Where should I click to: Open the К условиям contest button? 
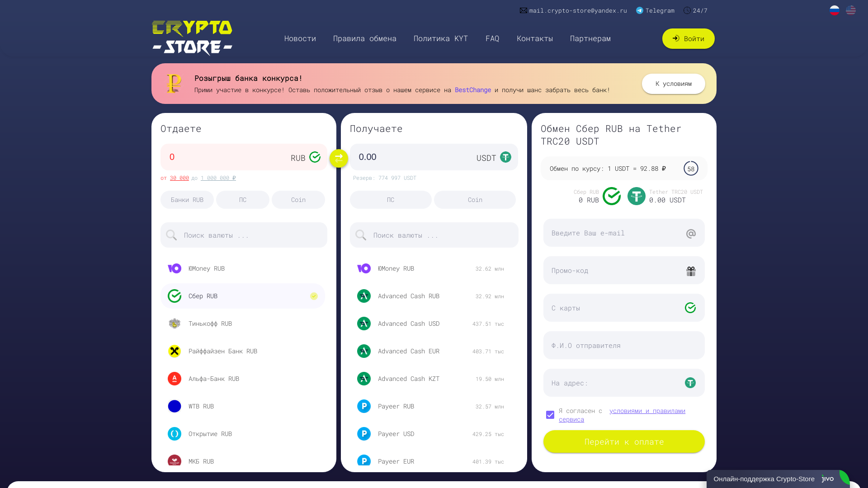point(674,84)
